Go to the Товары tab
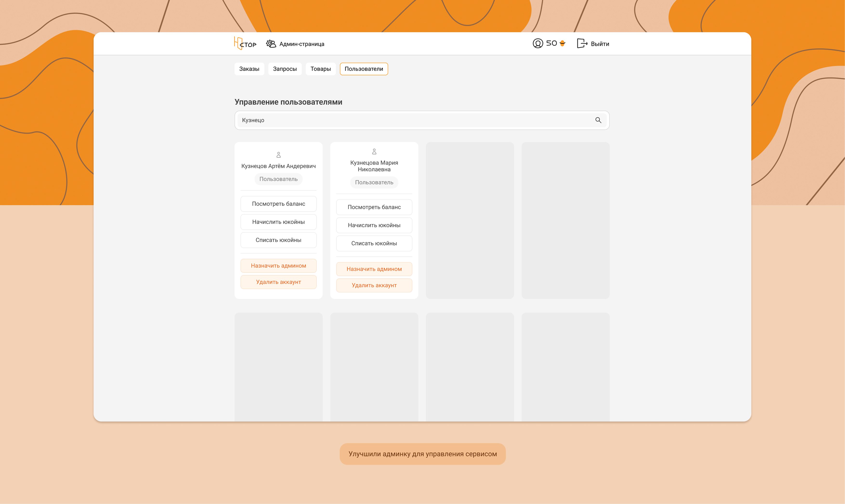The width and height of the screenshot is (845, 504). (320, 69)
